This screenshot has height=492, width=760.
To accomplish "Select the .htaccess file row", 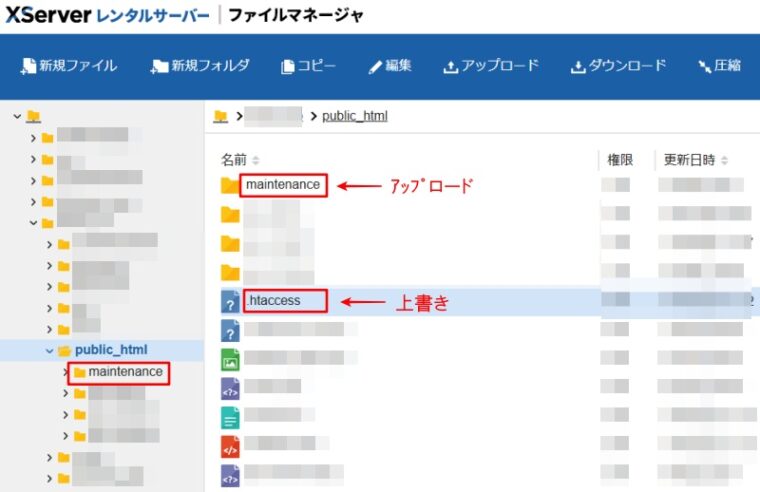I will pos(485,302).
